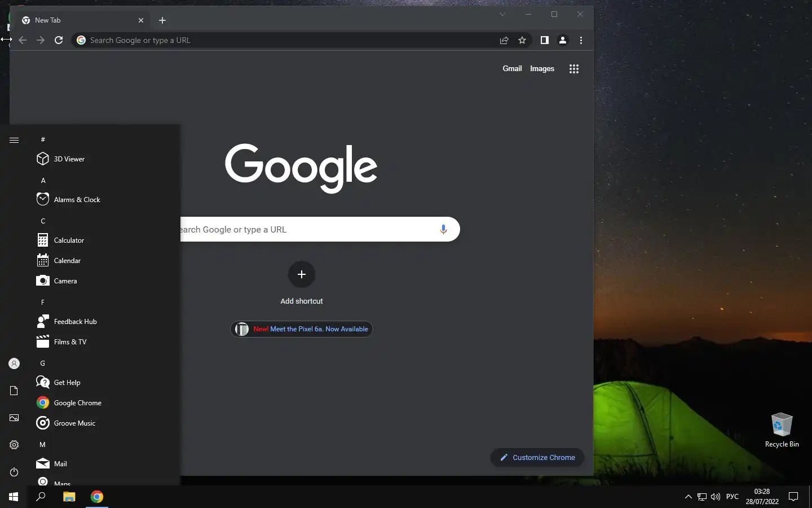Switch input language РУС indicator

click(x=732, y=497)
